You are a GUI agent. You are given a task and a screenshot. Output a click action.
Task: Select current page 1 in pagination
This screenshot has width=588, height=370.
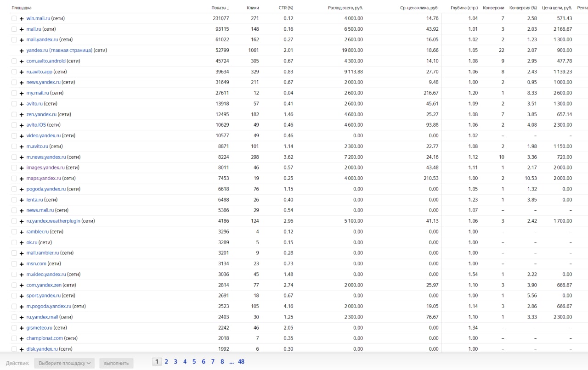click(157, 362)
